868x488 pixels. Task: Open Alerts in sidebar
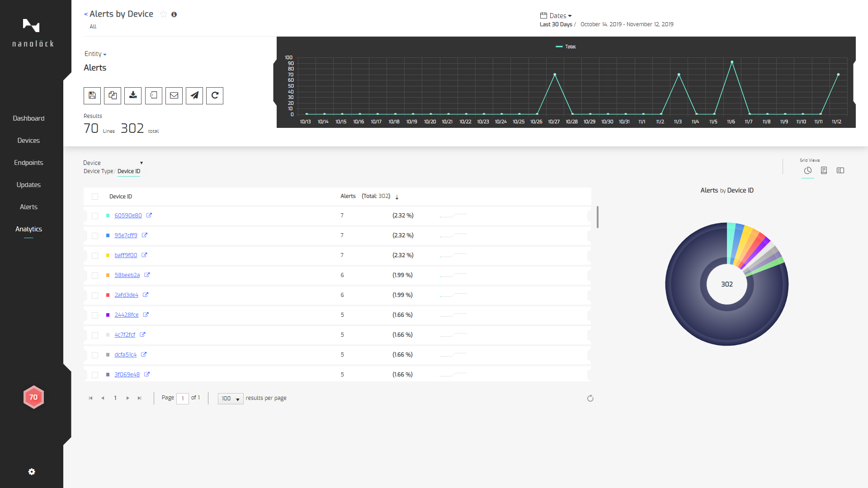(28, 207)
